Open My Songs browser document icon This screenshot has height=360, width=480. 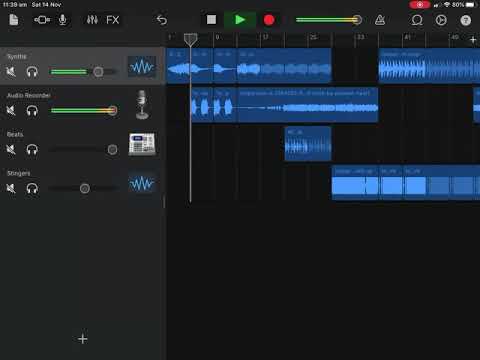tap(14, 20)
